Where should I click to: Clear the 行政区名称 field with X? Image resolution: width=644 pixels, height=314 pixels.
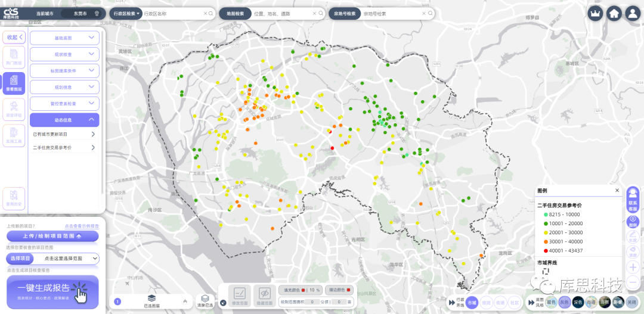(205, 14)
